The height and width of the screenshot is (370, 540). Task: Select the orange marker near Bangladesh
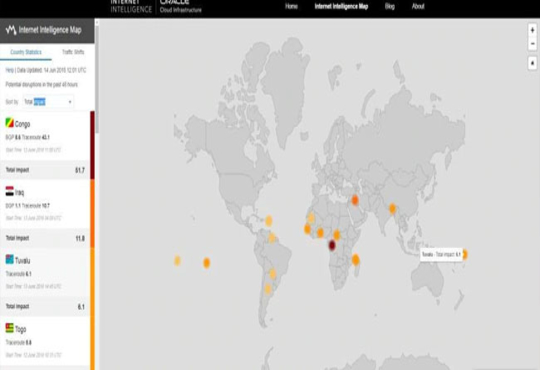[x=392, y=208]
